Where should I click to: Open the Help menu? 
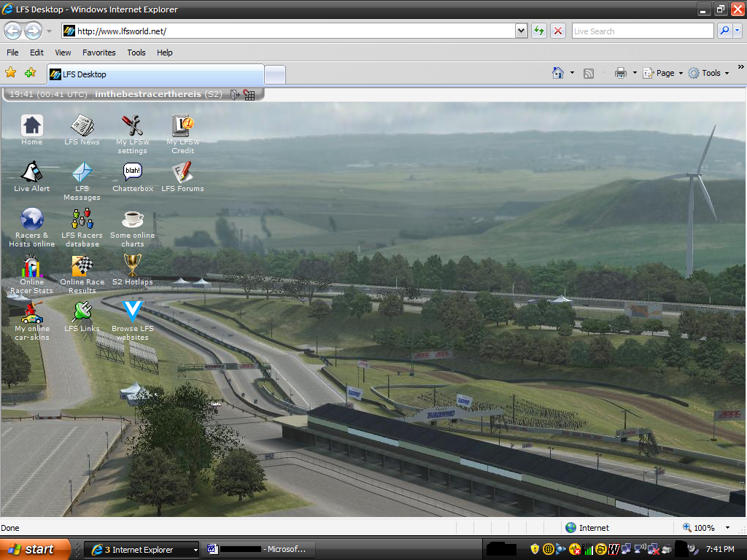tap(165, 52)
